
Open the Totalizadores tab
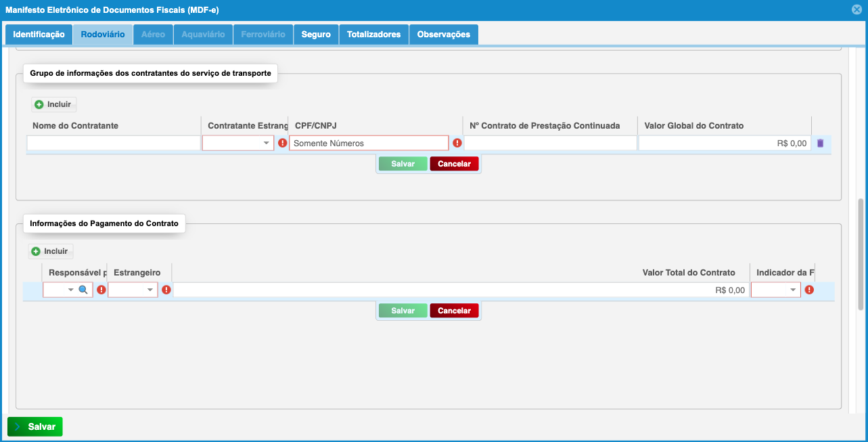(x=373, y=35)
